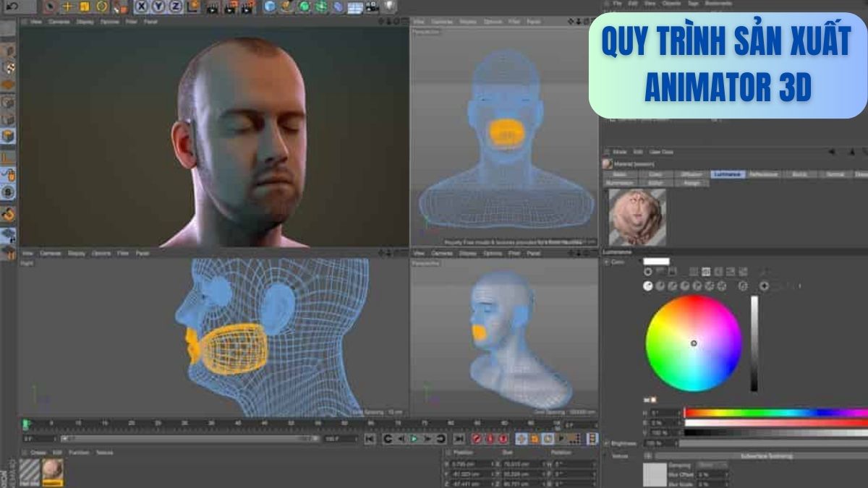Image resolution: width=868 pixels, height=488 pixels.
Task: Open the primitive Cube icon in the toolbar
Action: [x=268, y=7]
